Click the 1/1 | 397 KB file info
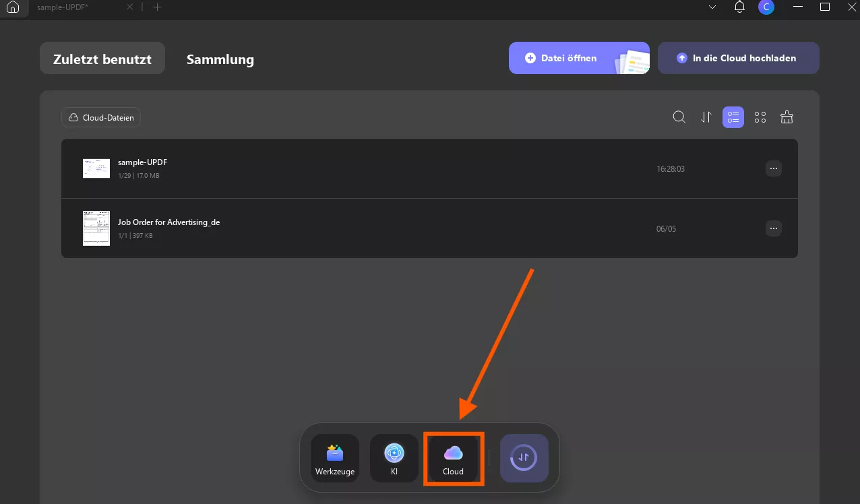This screenshot has height=504, width=860. pyautogui.click(x=135, y=236)
